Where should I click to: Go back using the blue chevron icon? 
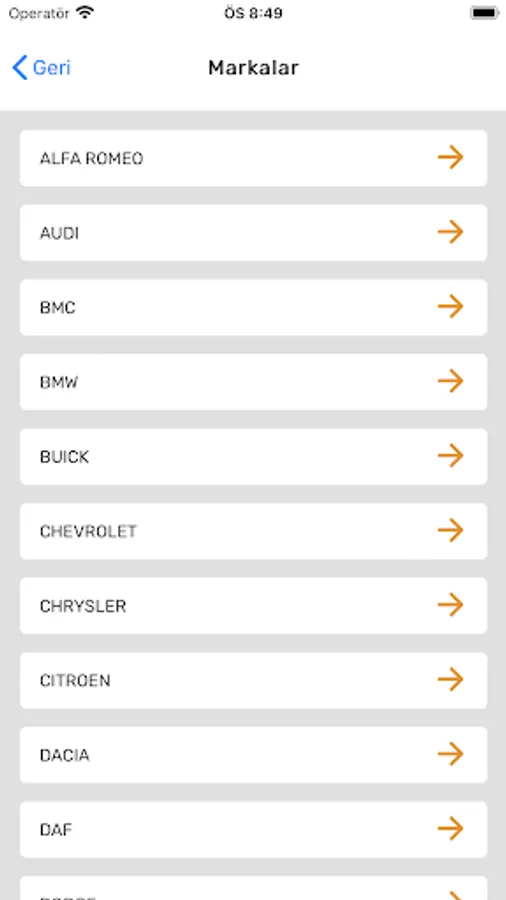[20, 68]
